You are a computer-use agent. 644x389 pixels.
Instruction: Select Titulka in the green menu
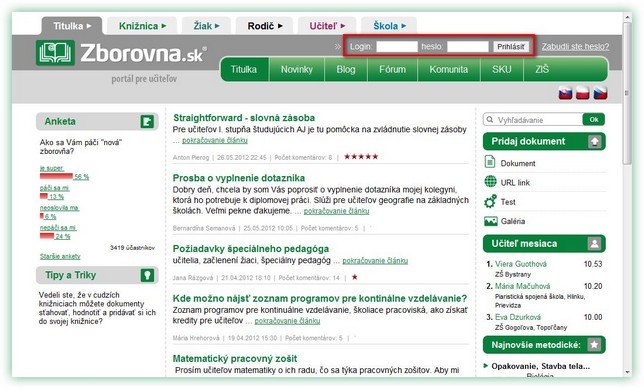click(244, 69)
